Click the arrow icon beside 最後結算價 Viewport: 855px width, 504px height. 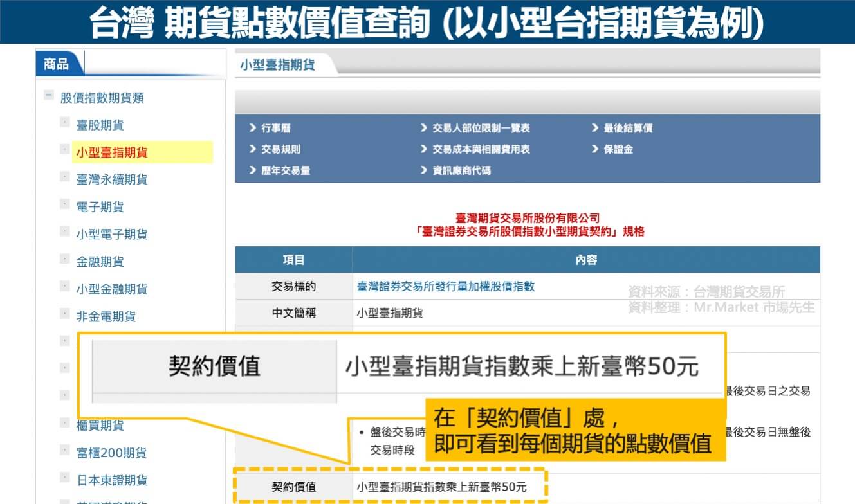pyautogui.click(x=595, y=129)
